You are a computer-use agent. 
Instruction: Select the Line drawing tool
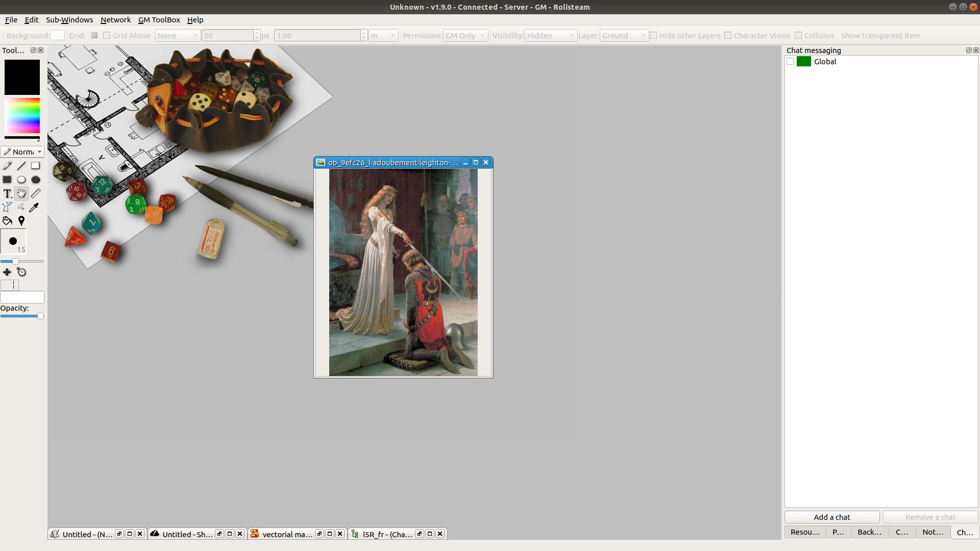coord(21,166)
